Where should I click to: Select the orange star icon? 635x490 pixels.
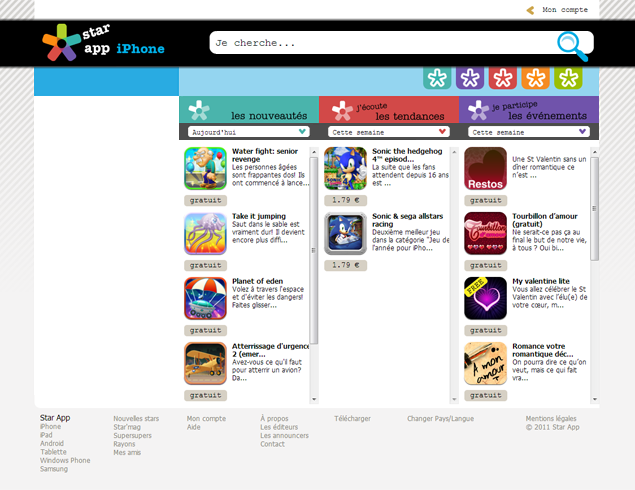pos(535,78)
